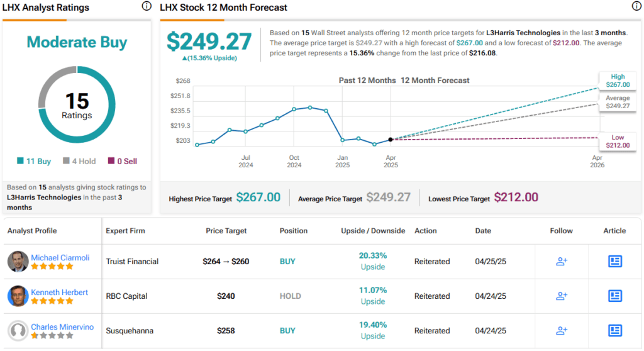This screenshot has width=644, height=351.
Task: Click the Low $212.00 forecast label
Action: click(618, 142)
